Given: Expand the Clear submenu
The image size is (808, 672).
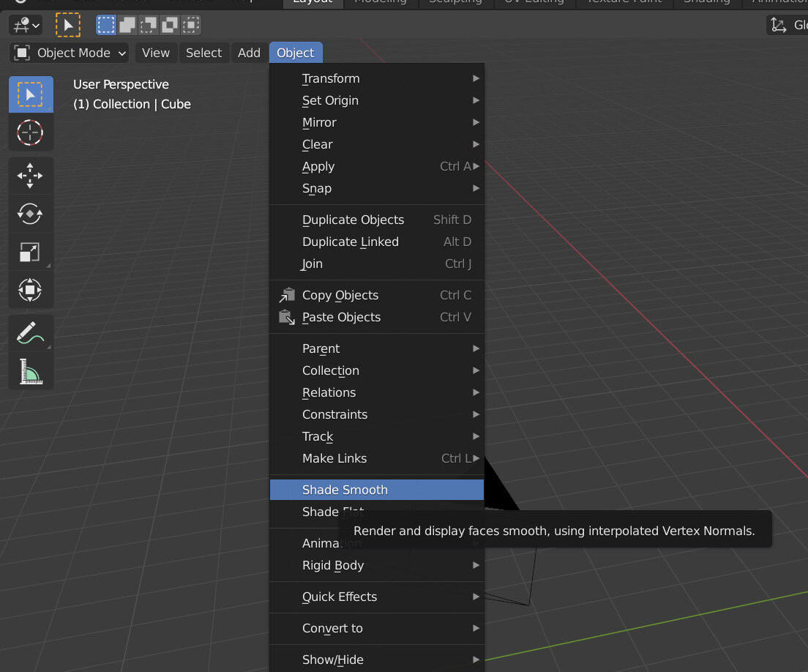Looking at the screenshot, I should pyautogui.click(x=377, y=144).
